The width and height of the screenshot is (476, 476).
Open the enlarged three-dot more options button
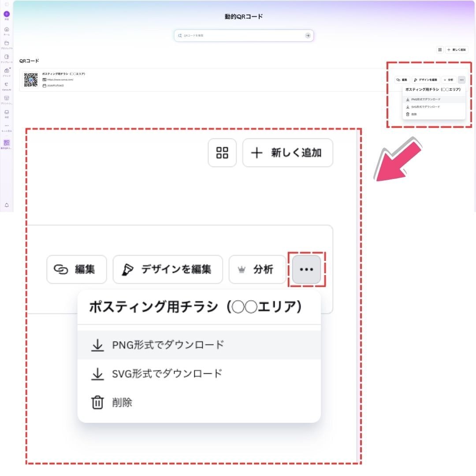(306, 269)
